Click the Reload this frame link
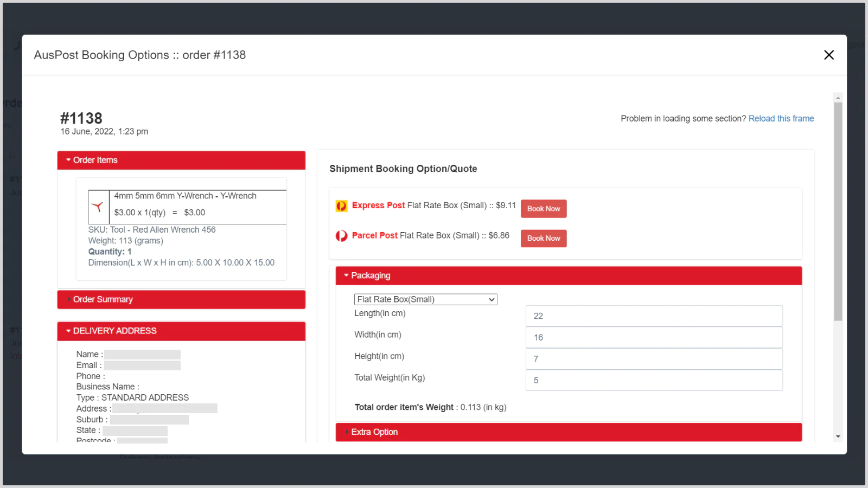The image size is (868, 488). (781, 119)
